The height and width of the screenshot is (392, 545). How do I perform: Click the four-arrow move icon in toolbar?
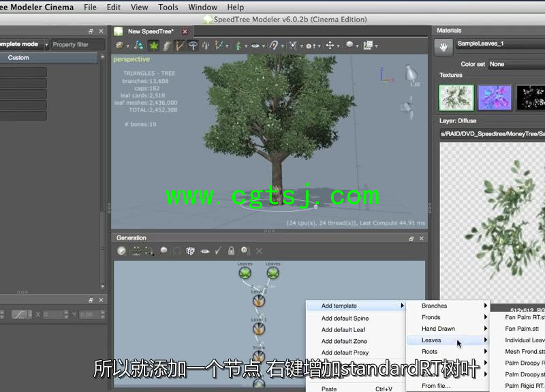[330, 46]
